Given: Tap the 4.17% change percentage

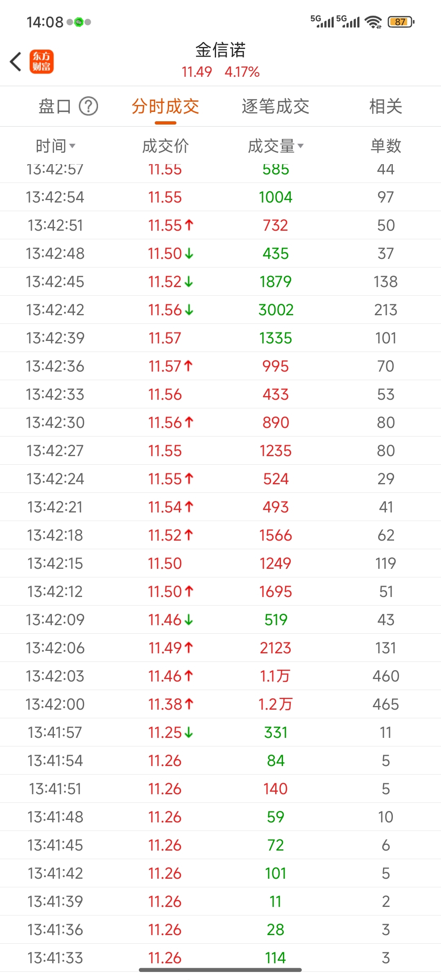Looking at the screenshot, I should click(x=242, y=72).
